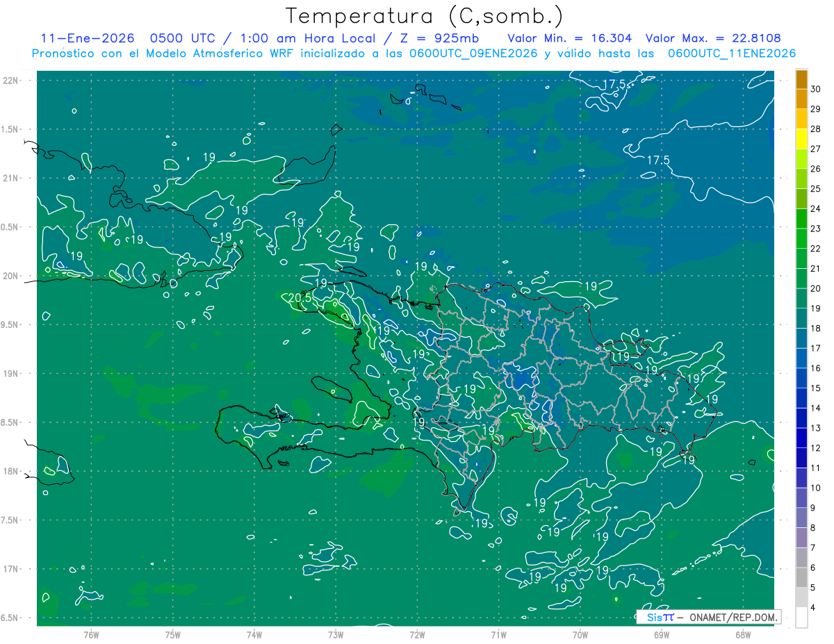The width and height of the screenshot is (834, 644).
Task: Click the "72W" longitude axis label
Action: (x=418, y=634)
